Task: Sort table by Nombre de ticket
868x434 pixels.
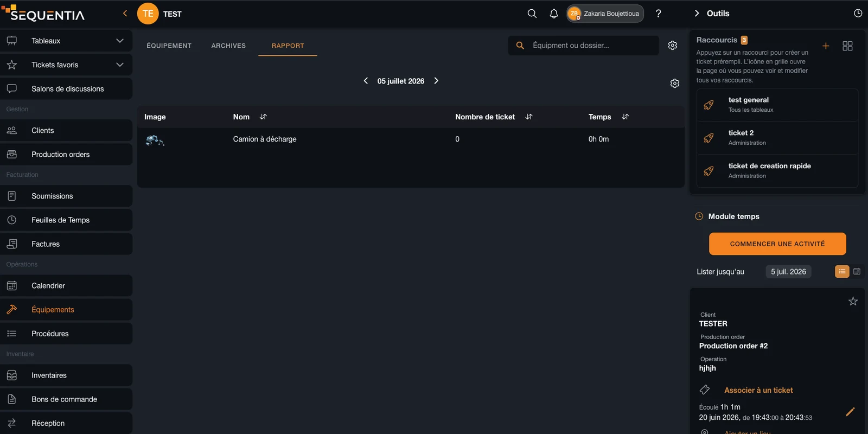Action: coord(529,117)
